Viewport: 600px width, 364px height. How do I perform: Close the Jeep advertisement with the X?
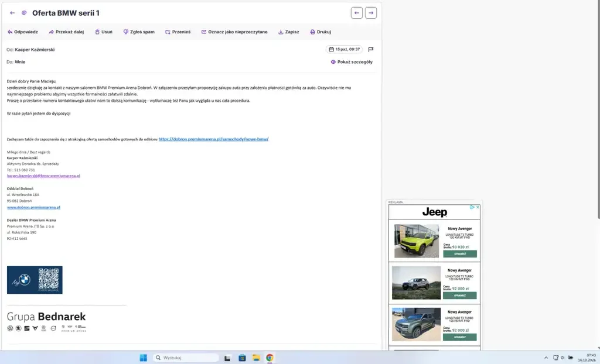(478, 207)
